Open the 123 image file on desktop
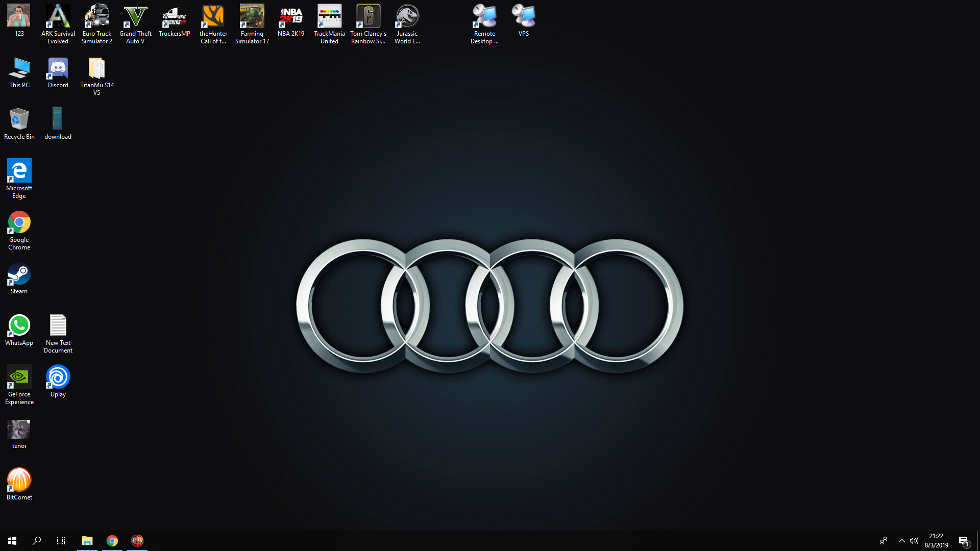Viewport: 980px width, 551px height. pyautogui.click(x=19, y=21)
